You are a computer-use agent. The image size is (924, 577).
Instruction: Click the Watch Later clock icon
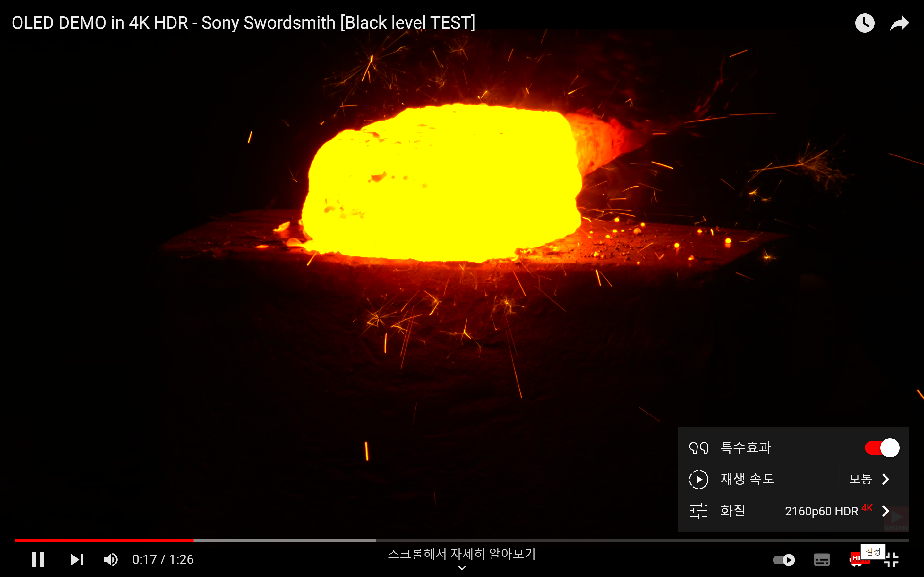coord(864,23)
